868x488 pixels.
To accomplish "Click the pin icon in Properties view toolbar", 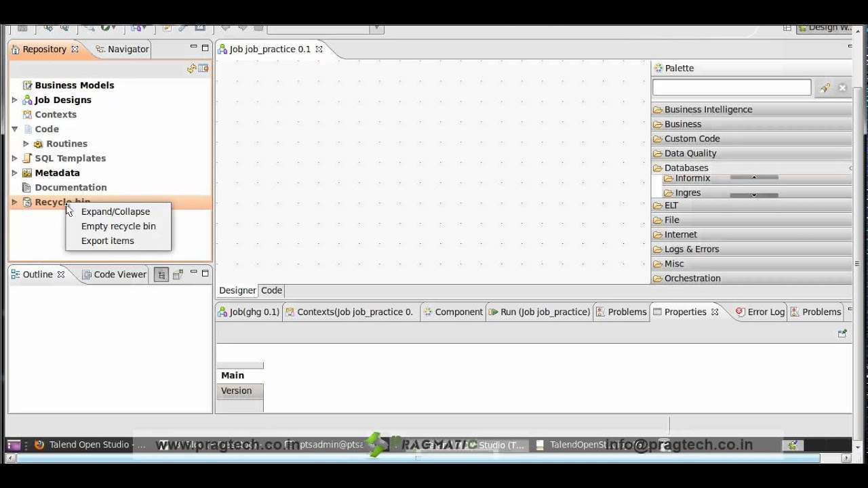I will (x=842, y=333).
